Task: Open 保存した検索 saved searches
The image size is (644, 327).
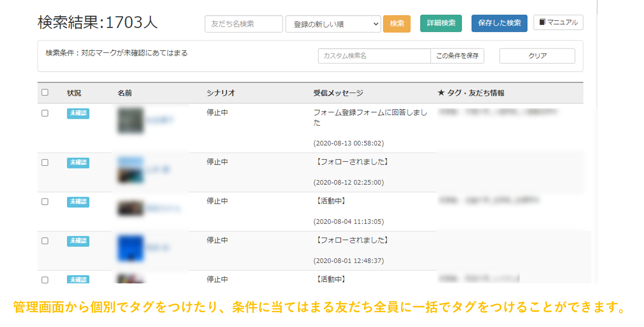Action: pos(499,23)
